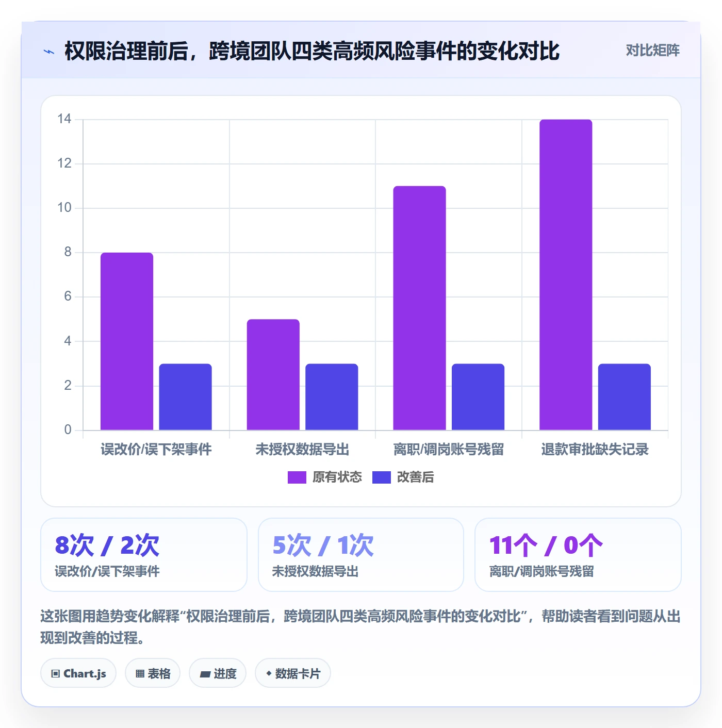Click the blue 改善后 bar for 退款审批缺失记录
The height and width of the screenshot is (728, 722).
click(x=625, y=397)
